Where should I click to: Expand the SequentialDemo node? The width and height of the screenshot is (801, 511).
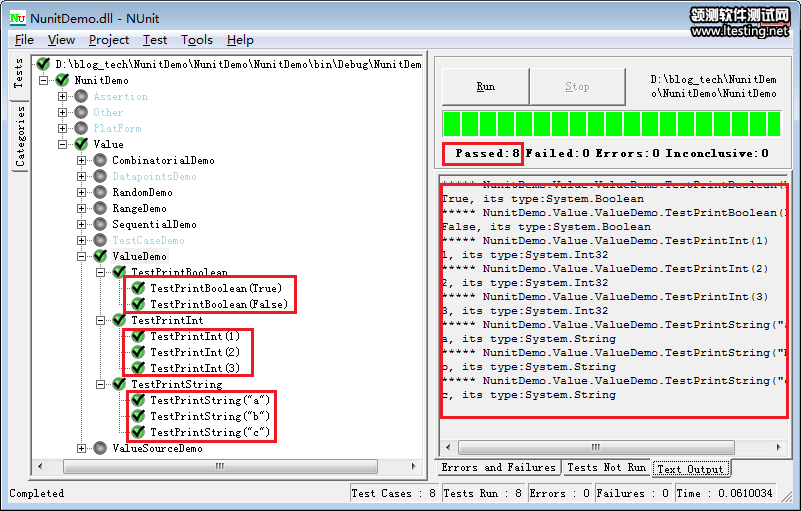pyautogui.click(x=81, y=224)
